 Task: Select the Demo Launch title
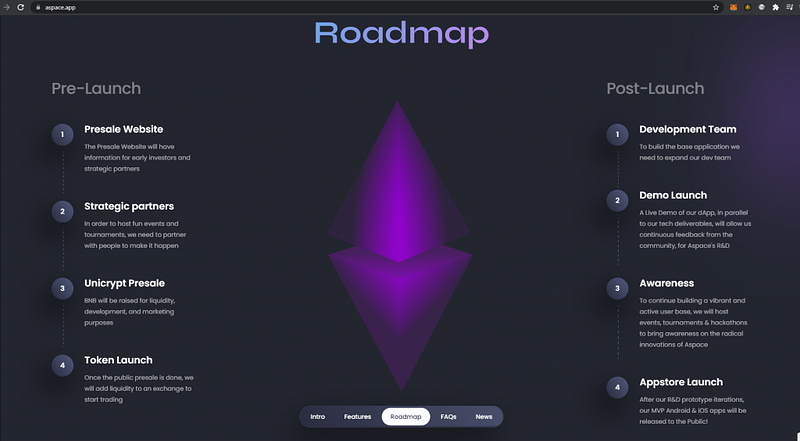pos(673,195)
